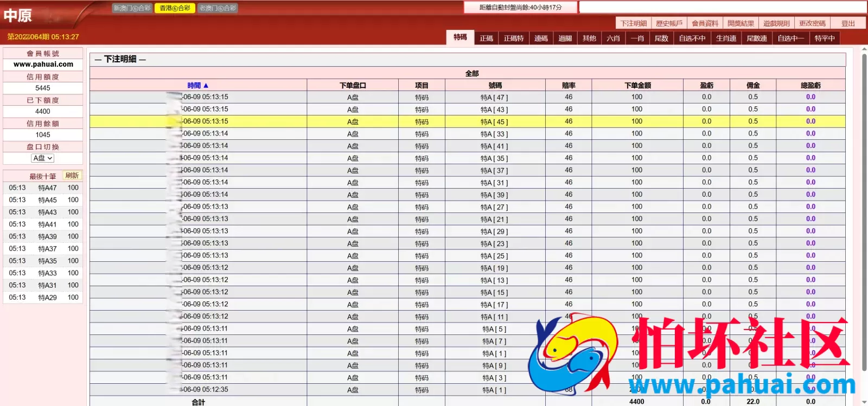Click the total commission value 22.0
Image resolution: width=868 pixels, height=406 pixels.
point(753,402)
